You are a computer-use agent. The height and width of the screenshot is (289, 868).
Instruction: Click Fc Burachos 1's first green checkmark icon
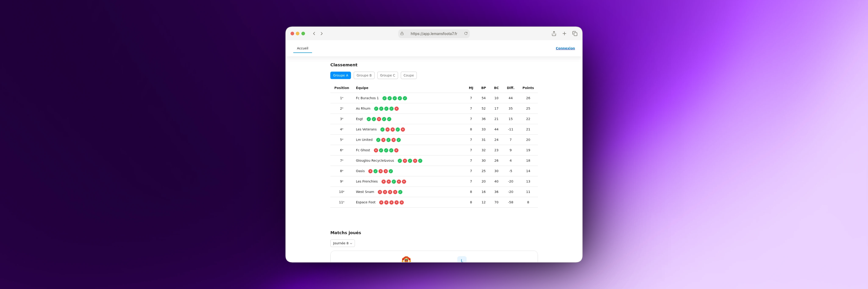click(x=384, y=98)
